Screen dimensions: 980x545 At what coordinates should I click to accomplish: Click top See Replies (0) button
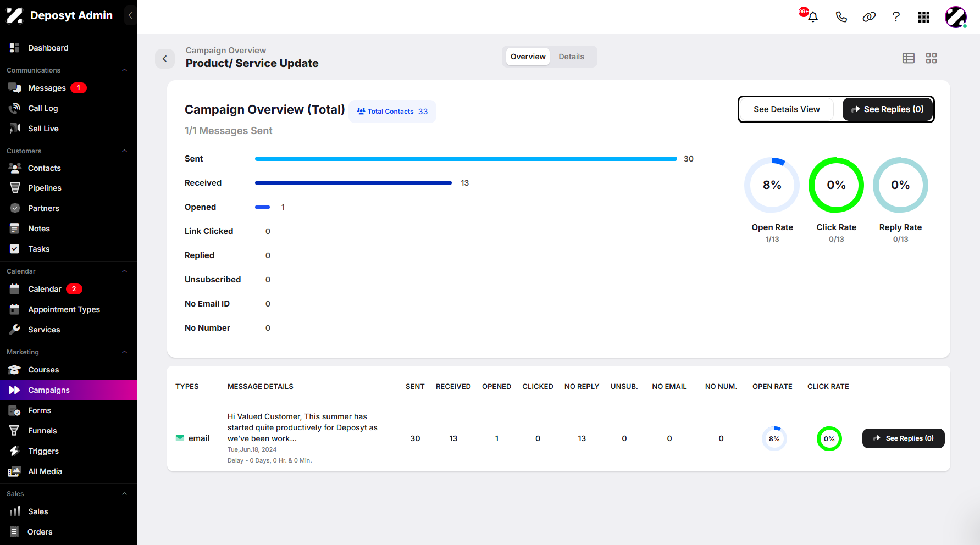[x=887, y=109]
